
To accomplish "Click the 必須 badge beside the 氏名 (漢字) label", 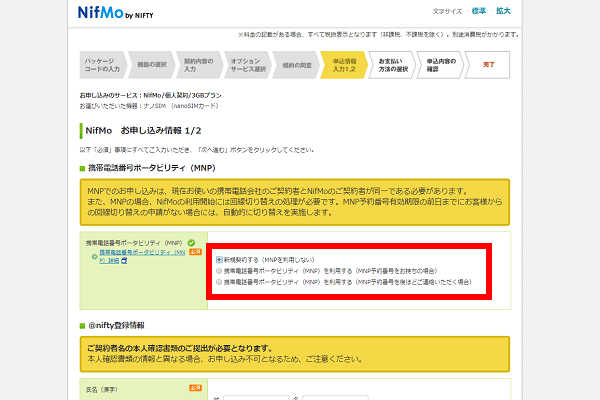I will click(x=195, y=388).
